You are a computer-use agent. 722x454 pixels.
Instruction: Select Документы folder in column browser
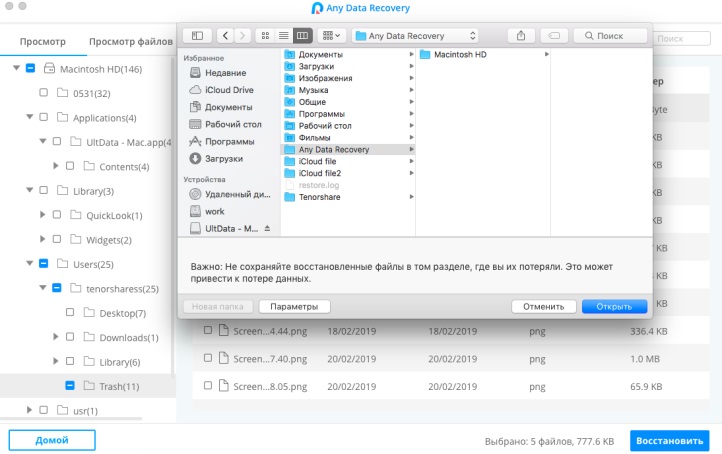[x=348, y=54]
